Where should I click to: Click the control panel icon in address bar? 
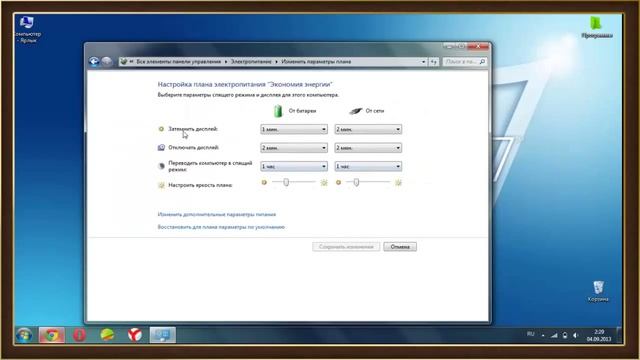[124, 62]
